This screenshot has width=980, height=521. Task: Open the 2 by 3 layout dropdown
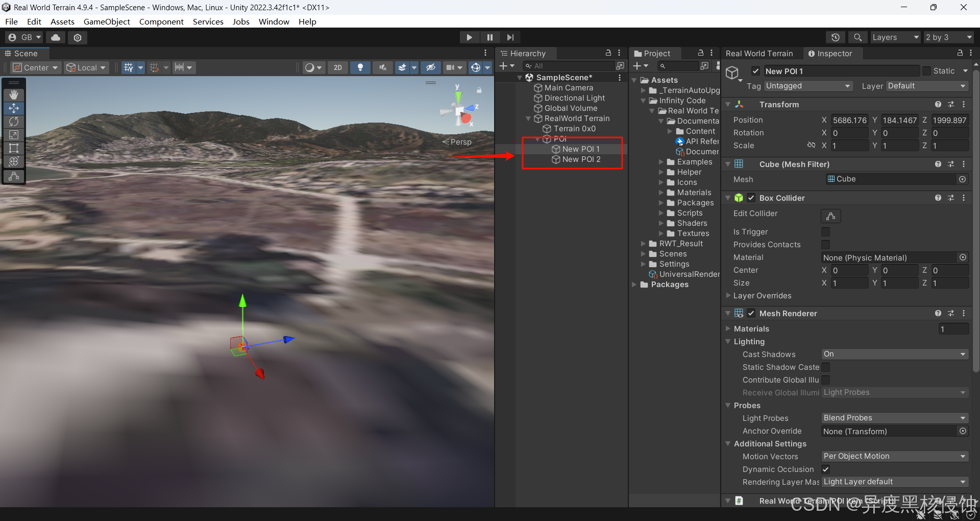point(949,37)
